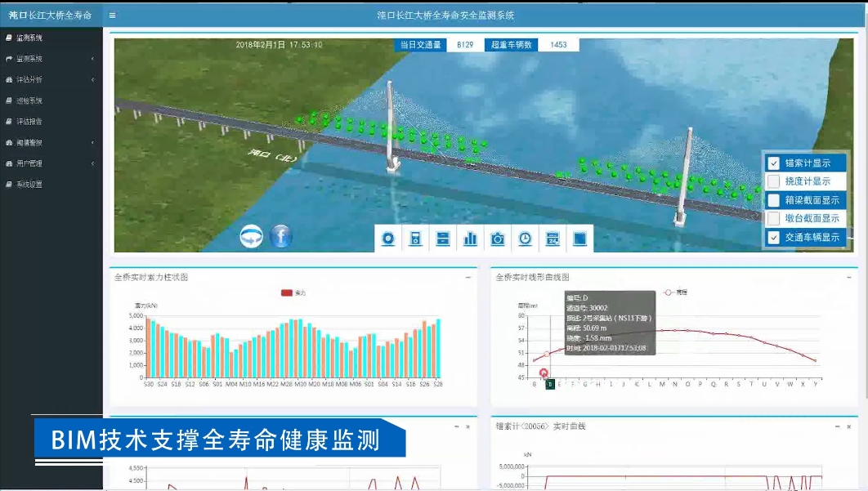Click the traffic count value 8129
Image resolution: width=868 pixels, height=491 pixels.
(465, 45)
